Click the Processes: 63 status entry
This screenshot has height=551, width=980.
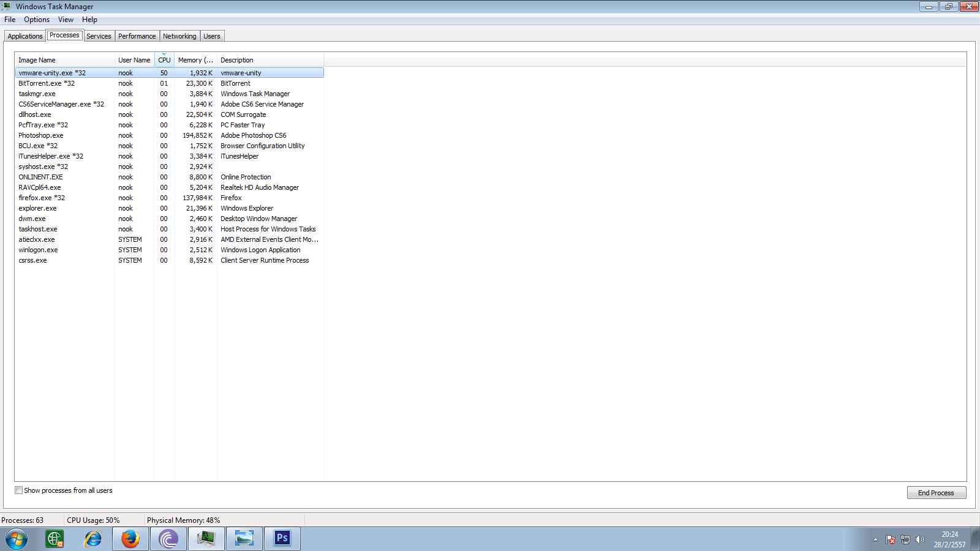click(x=23, y=520)
